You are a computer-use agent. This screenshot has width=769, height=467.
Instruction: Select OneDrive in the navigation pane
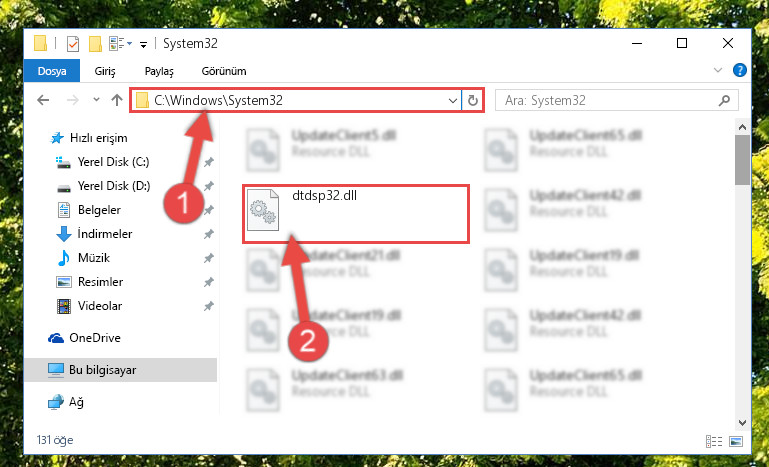(95, 338)
